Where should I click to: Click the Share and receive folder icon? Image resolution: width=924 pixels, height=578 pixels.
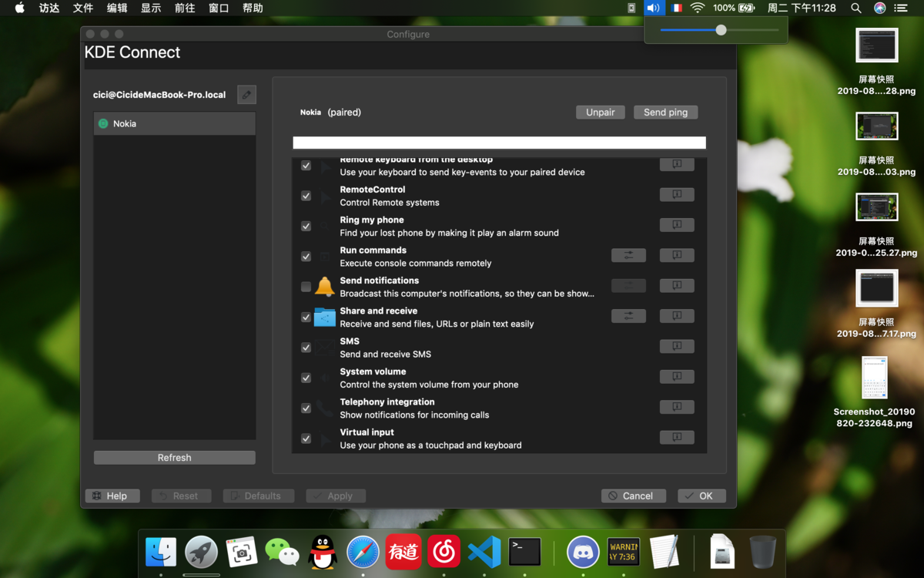coord(325,317)
